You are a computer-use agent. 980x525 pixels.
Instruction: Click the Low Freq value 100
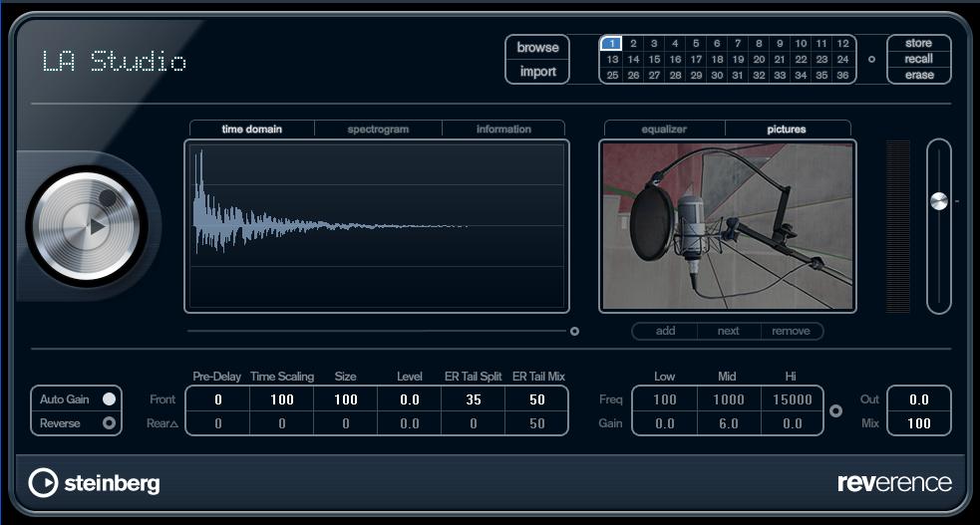pos(665,399)
